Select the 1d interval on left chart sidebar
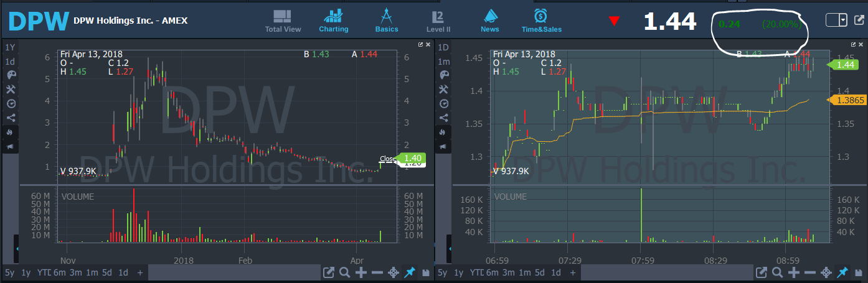 (x=10, y=62)
